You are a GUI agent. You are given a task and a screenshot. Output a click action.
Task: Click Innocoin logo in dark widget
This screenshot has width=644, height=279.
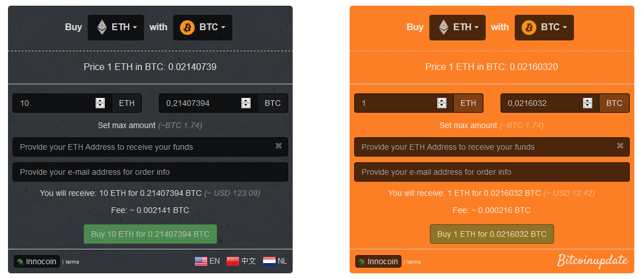[36, 261]
